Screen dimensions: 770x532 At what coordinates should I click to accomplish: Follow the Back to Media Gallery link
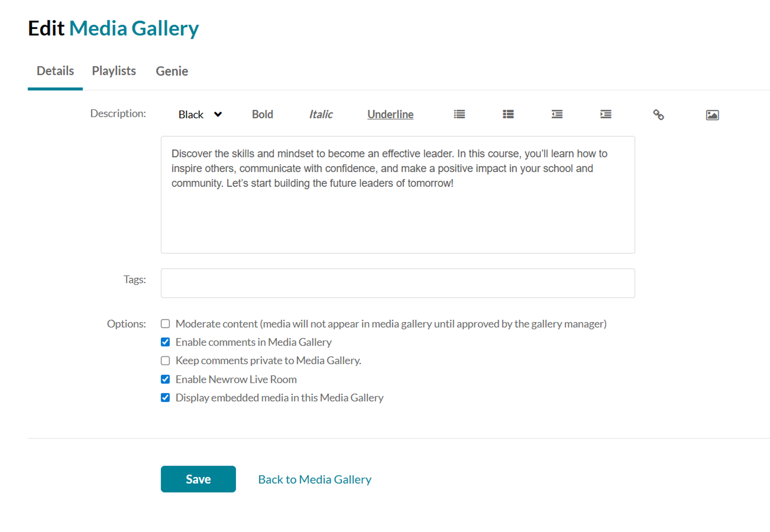[314, 479]
